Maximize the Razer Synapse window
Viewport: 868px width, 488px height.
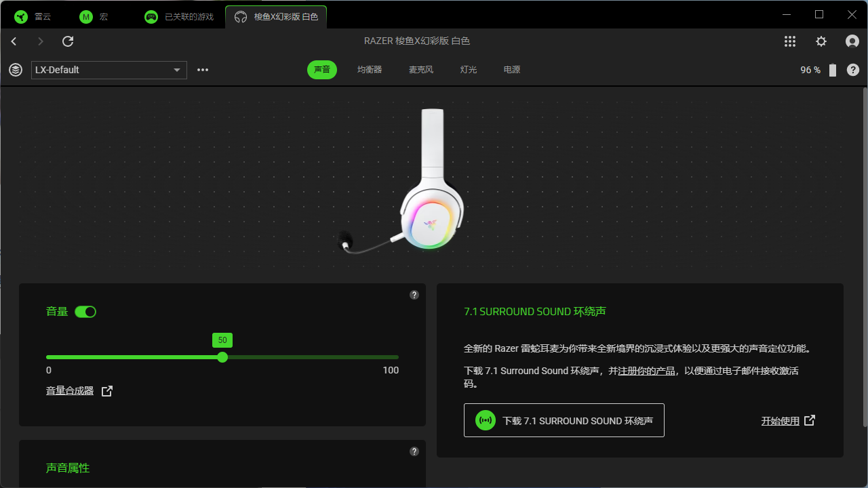point(819,14)
